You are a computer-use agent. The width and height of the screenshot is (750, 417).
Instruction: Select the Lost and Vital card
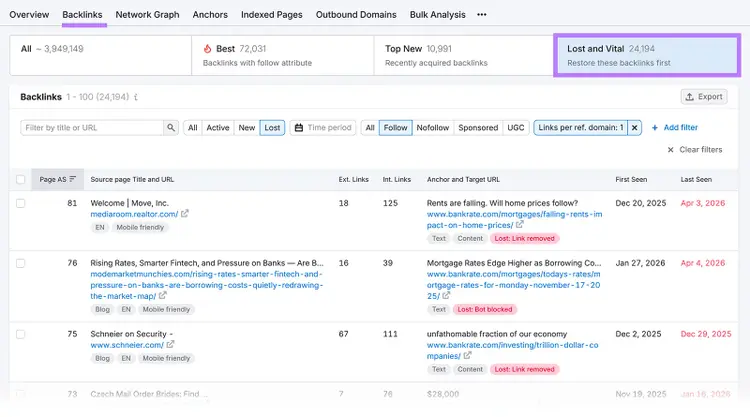(x=647, y=55)
